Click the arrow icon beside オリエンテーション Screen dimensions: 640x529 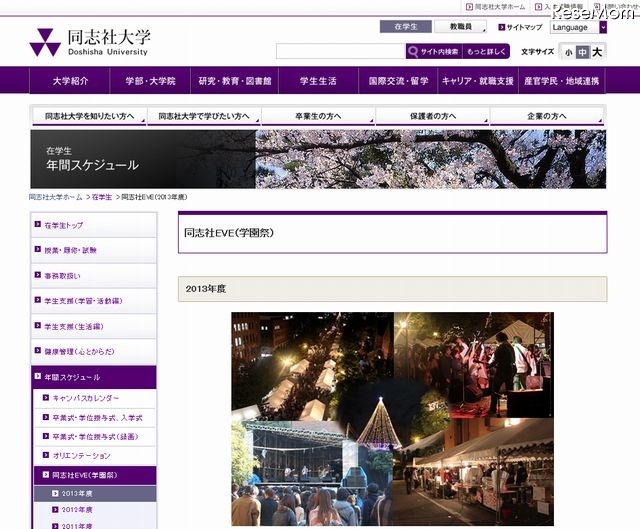click(x=46, y=455)
